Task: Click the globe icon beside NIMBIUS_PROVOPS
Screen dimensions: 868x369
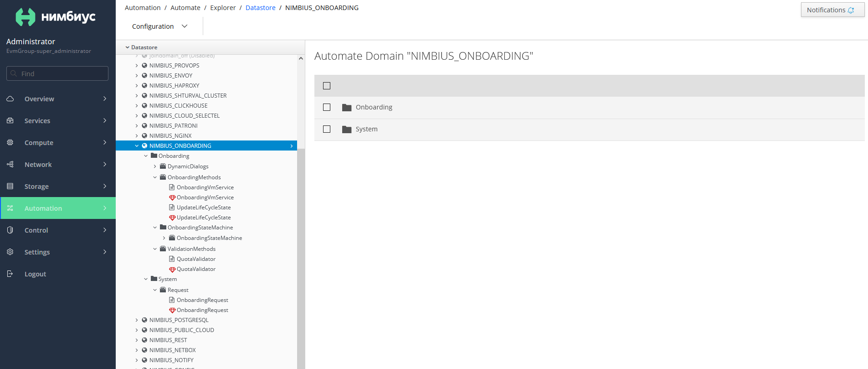Action: 144,65
